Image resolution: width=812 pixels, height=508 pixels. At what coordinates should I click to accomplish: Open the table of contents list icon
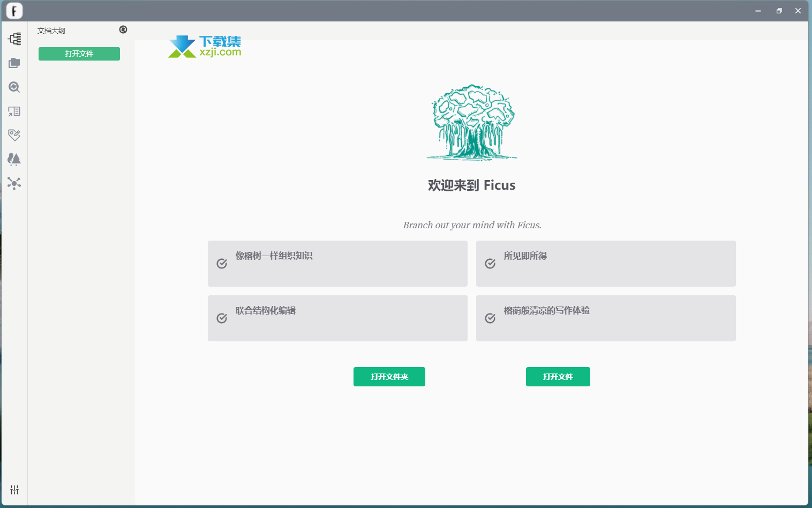[x=14, y=111]
